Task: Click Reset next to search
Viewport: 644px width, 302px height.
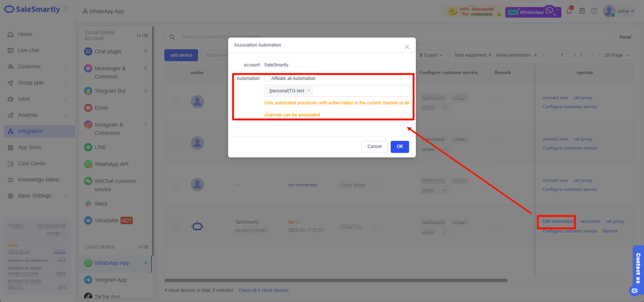Action: (x=625, y=37)
